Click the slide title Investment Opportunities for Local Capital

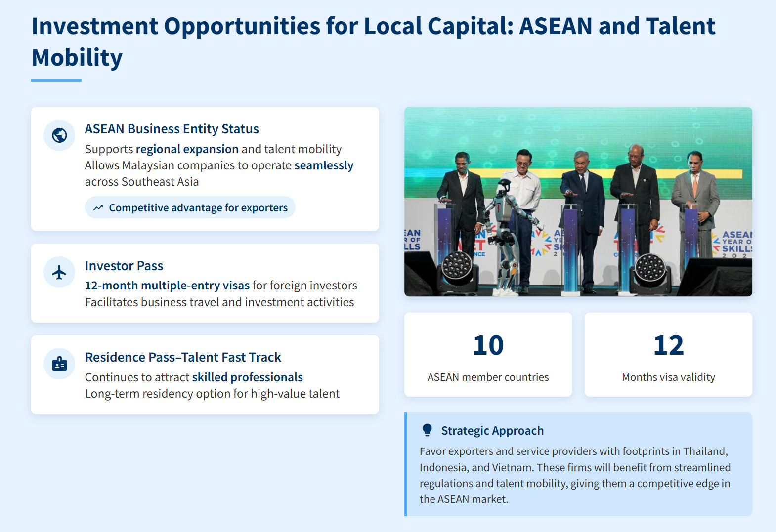[x=373, y=41]
